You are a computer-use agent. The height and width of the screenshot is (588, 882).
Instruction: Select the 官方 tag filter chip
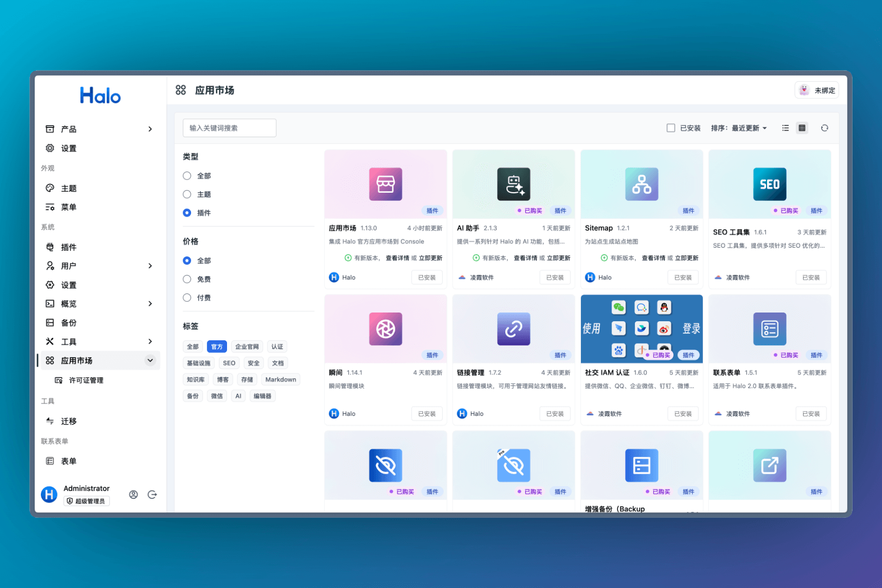point(217,347)
